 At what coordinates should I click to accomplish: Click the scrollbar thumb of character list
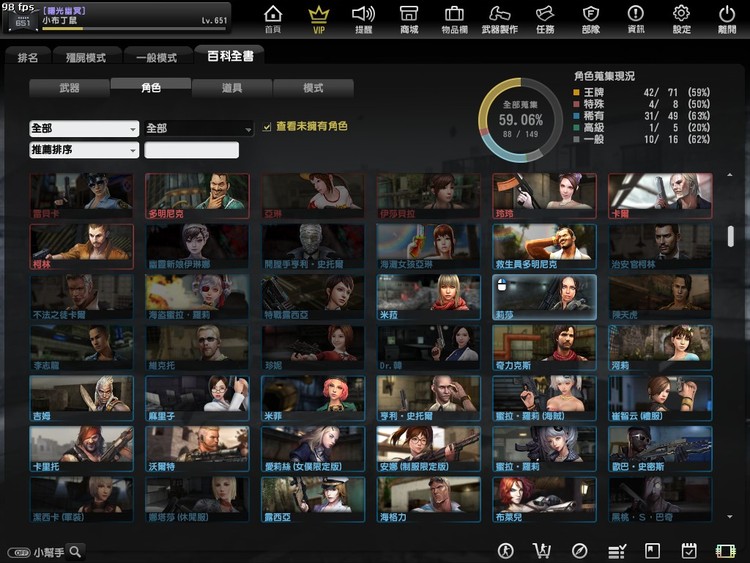[730, 236]
